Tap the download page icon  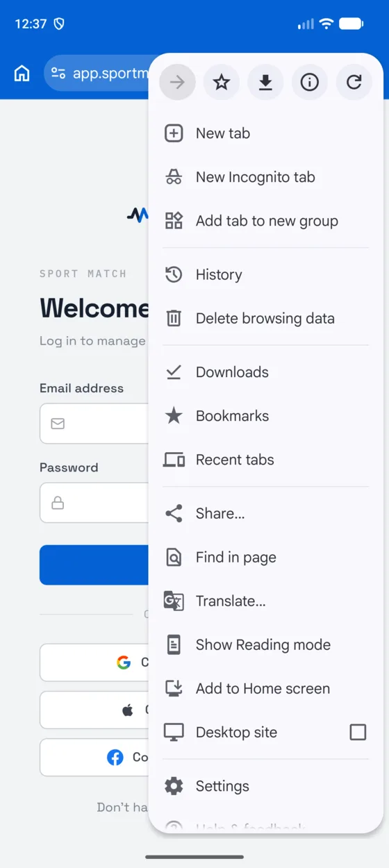pyautogui.click(x=265, y=83)
